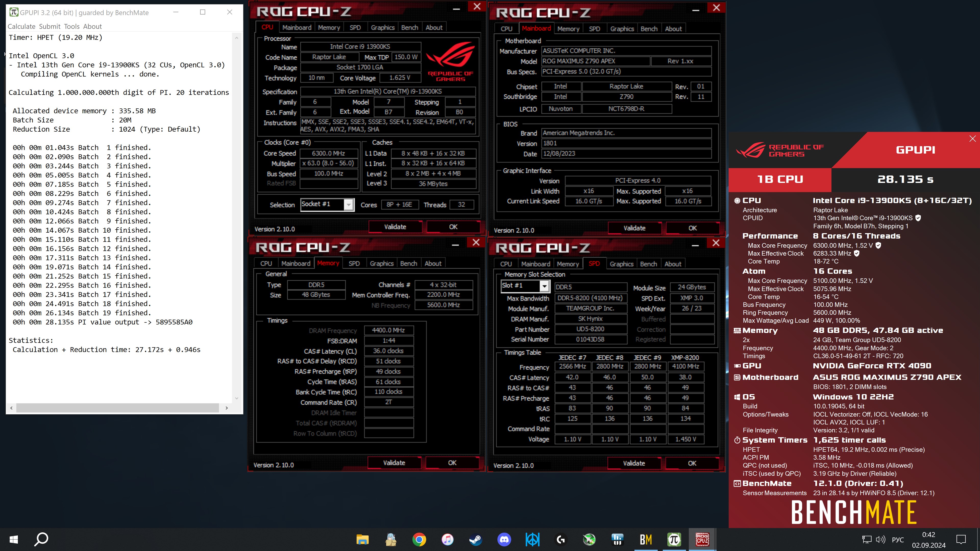This screenshot has height=551, width=980.
Task: Click DRAM Frequency 4400.0 MHz value
Action: click(x=388, y=330)
